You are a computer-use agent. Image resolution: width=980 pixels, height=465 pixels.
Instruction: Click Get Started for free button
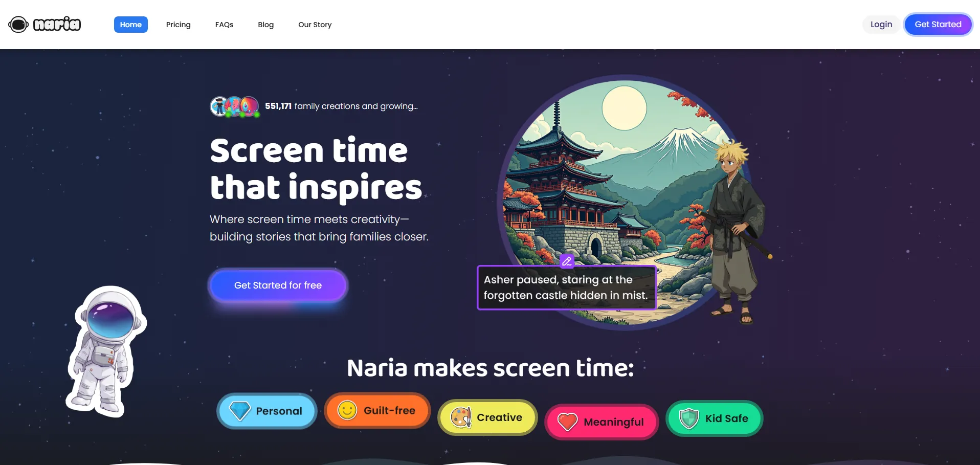coord(278,285)
